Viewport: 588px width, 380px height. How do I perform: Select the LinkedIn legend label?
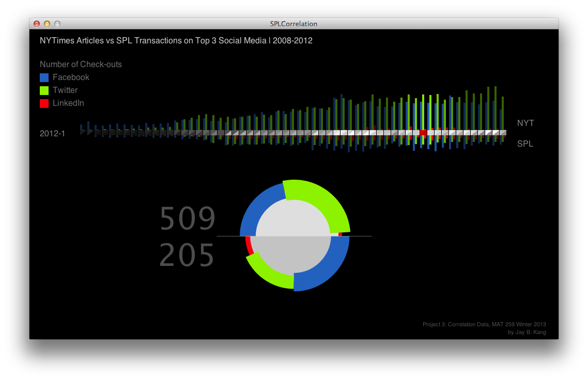[68, 103]
